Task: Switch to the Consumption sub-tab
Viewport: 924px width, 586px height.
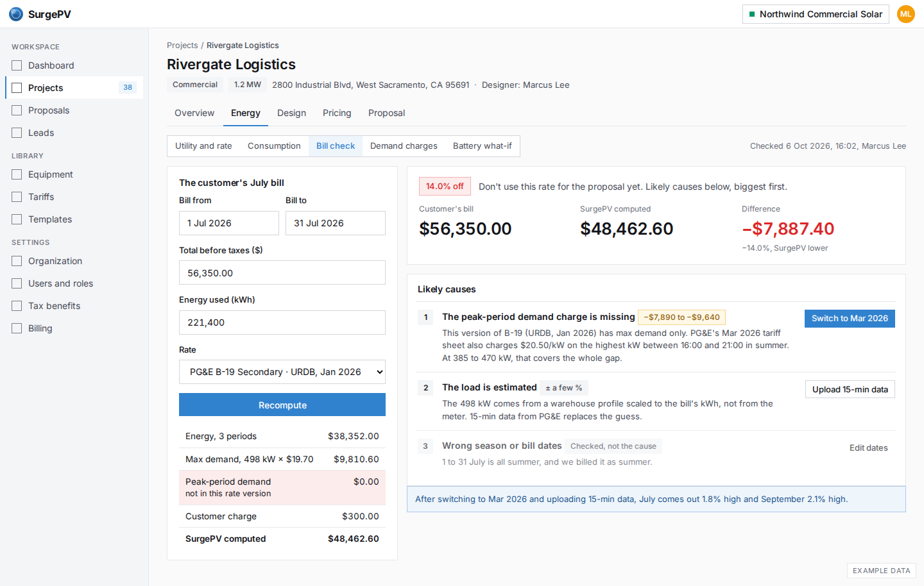Action: (274, 146)
